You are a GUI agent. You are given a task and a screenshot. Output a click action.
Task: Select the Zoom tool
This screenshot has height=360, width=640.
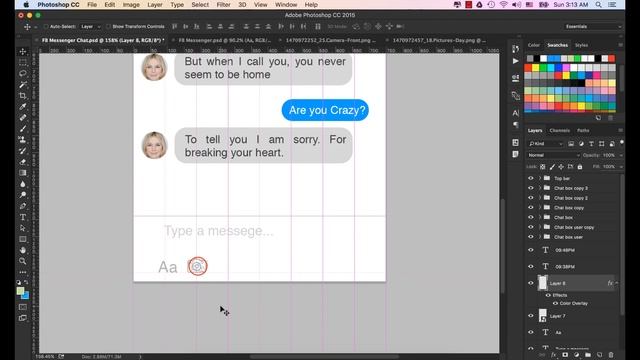(x=23, y=261)
